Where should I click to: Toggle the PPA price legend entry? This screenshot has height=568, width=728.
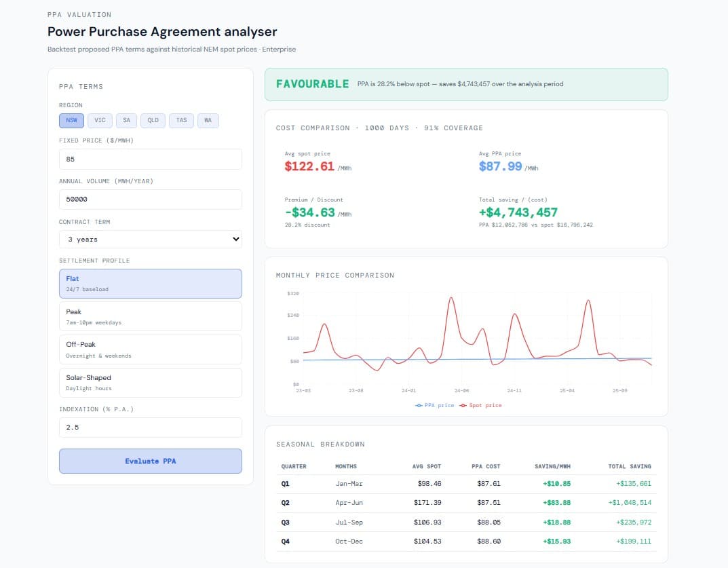(x=434, y=406)
